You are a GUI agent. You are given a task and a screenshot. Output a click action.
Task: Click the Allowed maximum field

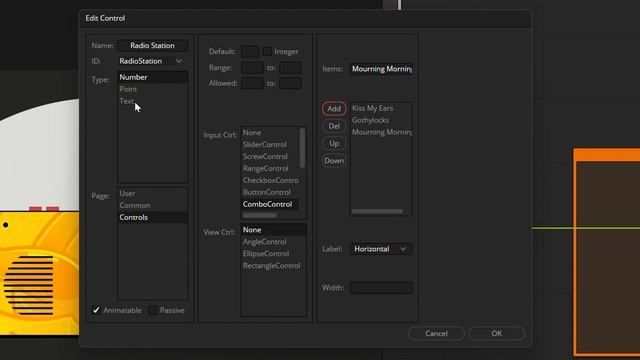[x=290, y=83]
